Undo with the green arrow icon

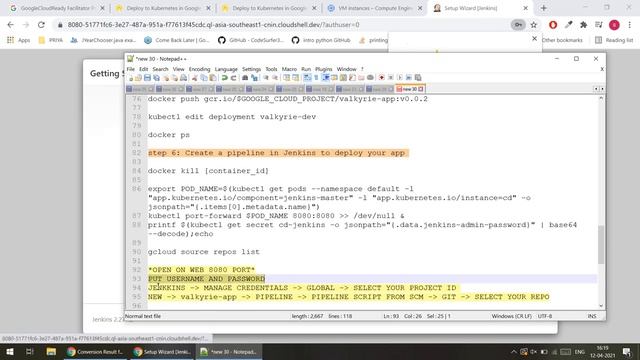[224, 78]
